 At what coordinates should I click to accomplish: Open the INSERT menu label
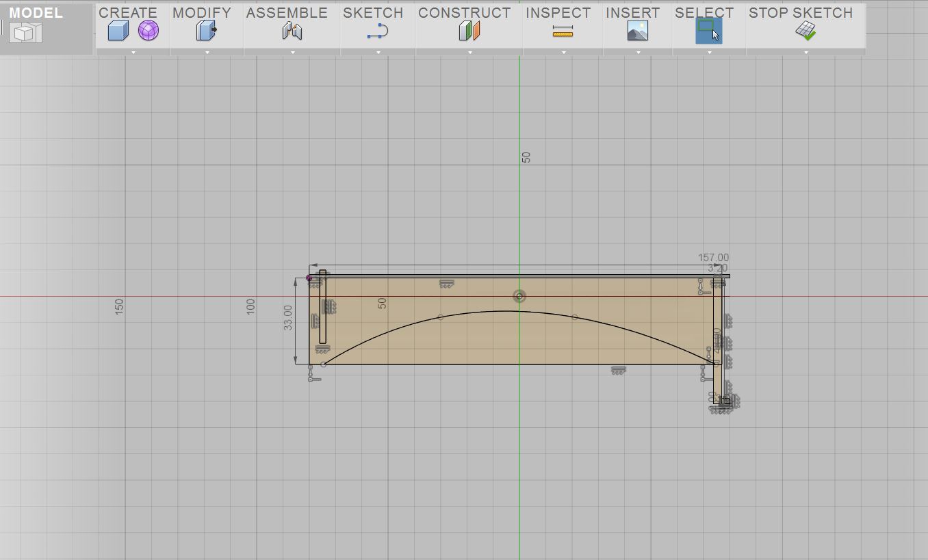633,12
